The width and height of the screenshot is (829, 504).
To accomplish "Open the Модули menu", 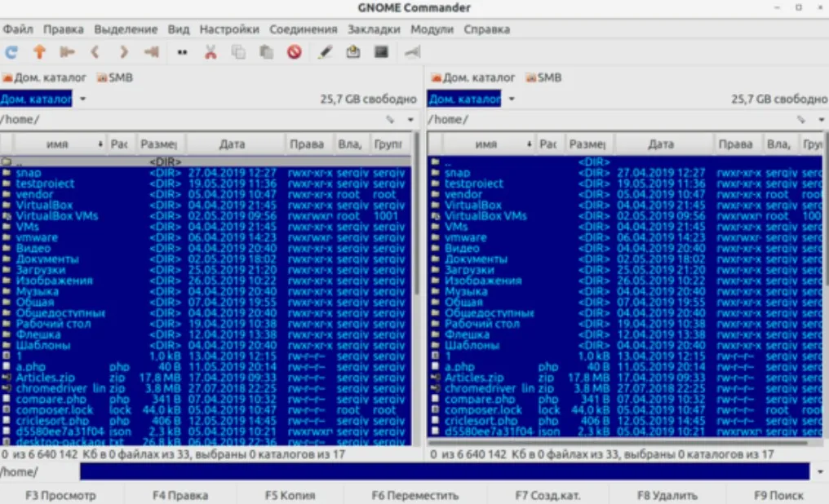I will pos(432,29).
